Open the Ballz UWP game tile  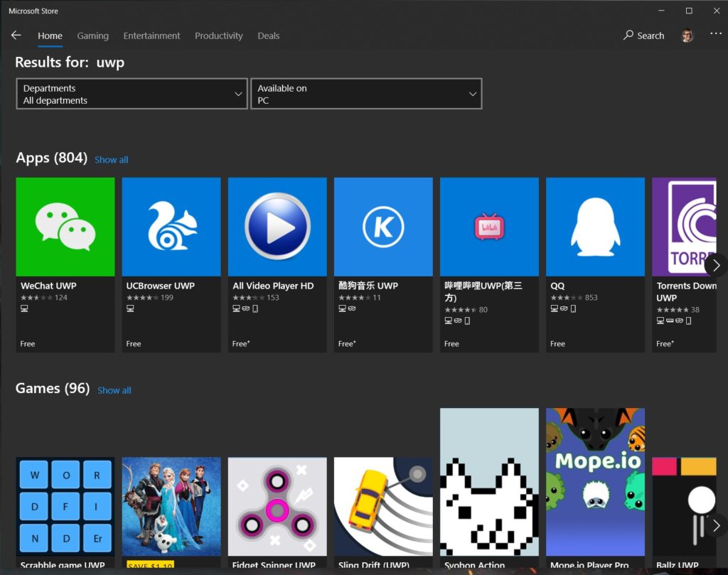coord(684,506)
